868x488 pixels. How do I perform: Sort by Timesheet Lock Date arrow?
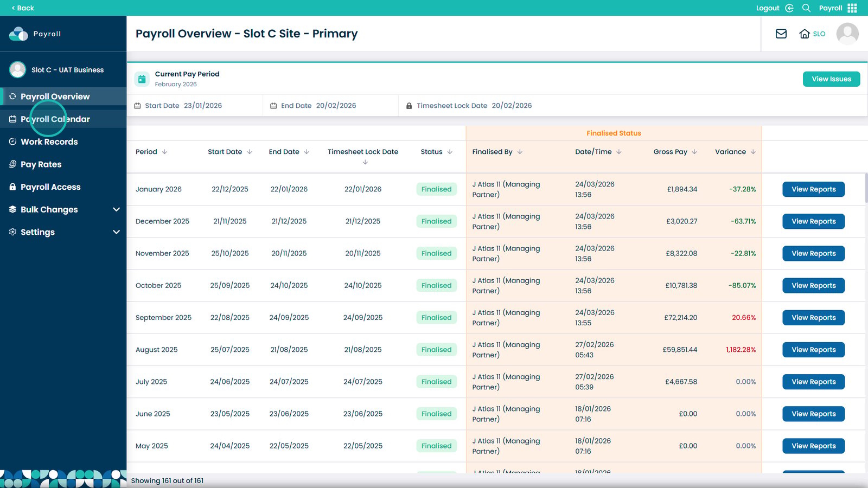(365, 162)
